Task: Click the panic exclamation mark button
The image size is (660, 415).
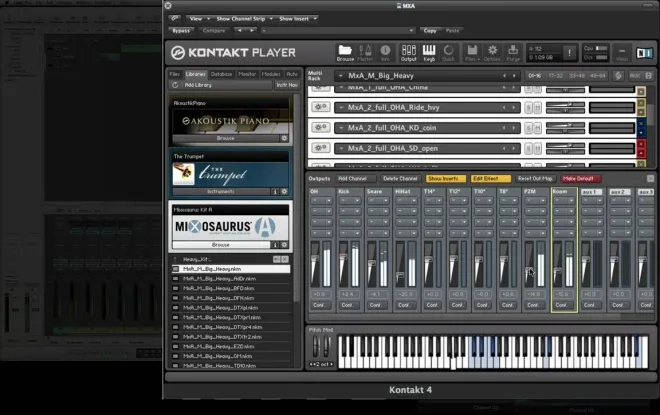Action: [570, 53]
